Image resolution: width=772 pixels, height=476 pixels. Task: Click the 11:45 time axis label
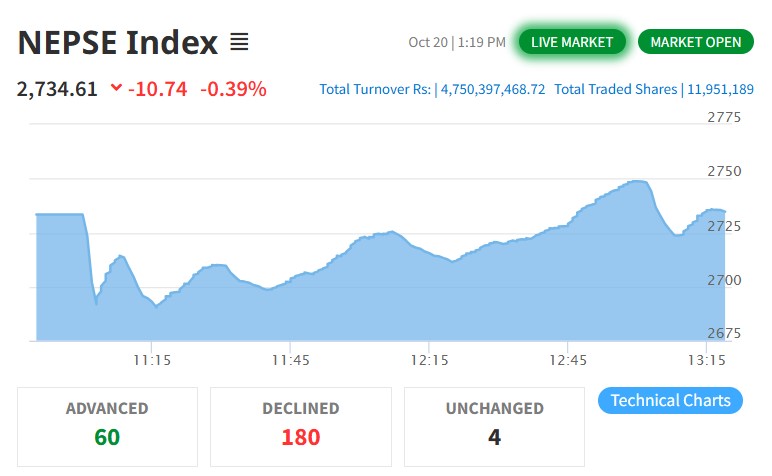tap(290, 359)
